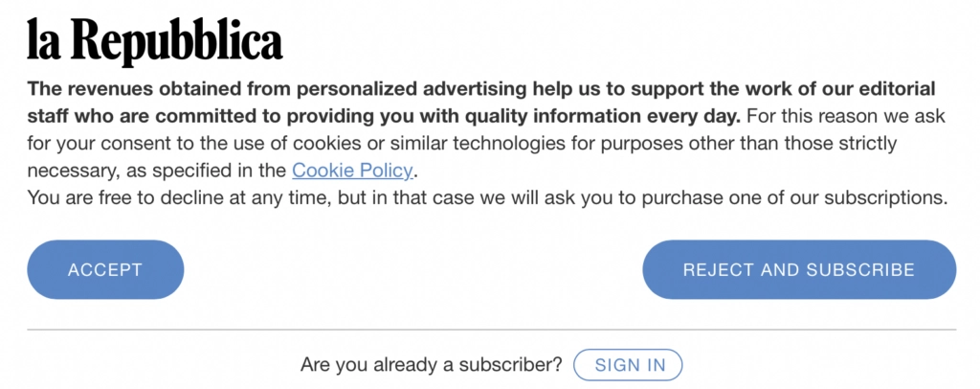Open the Cookie Policy link

tap(352, 172)
